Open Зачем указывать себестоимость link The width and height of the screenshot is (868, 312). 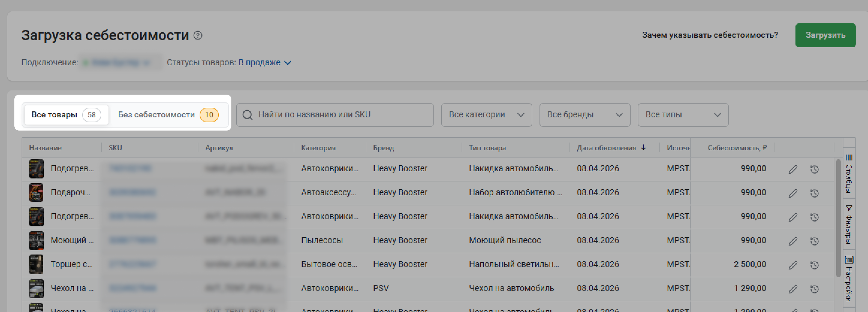point(710,35)
